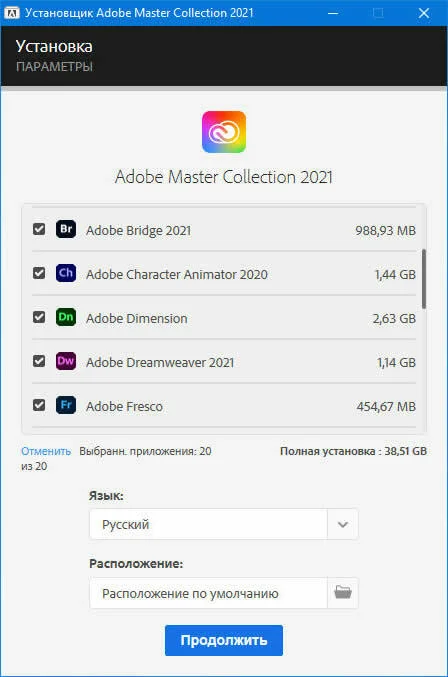Click the Dimension Dn icon
448x677 pixels.
(x=66, y=317)
